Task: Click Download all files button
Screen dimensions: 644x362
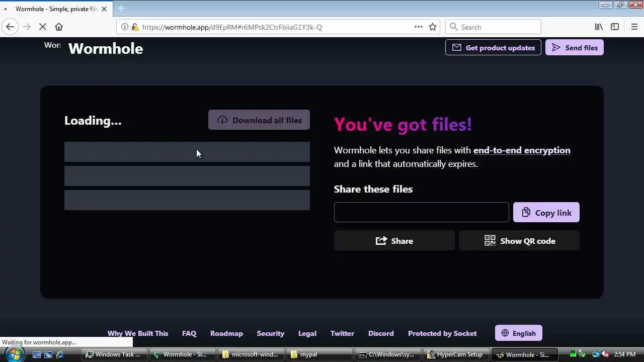Action: click(259, 120)
